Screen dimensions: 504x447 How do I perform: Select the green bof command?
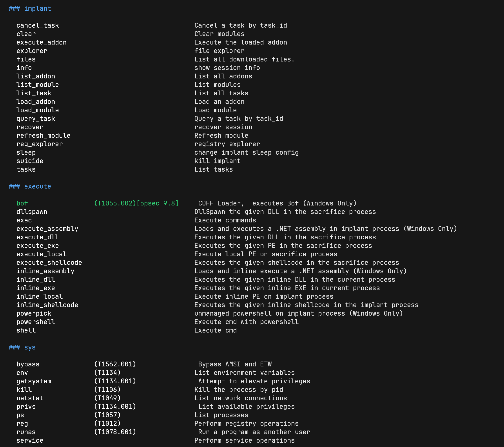click(x=22, y=203)
